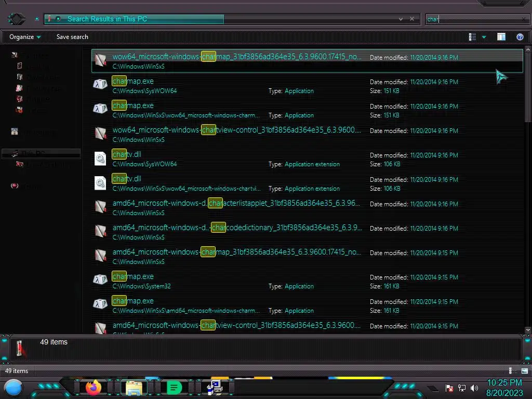Open the view options dropdown arrow
This screenshot has height=399, width=532.
pyautogui.click(x=484, y=37)
